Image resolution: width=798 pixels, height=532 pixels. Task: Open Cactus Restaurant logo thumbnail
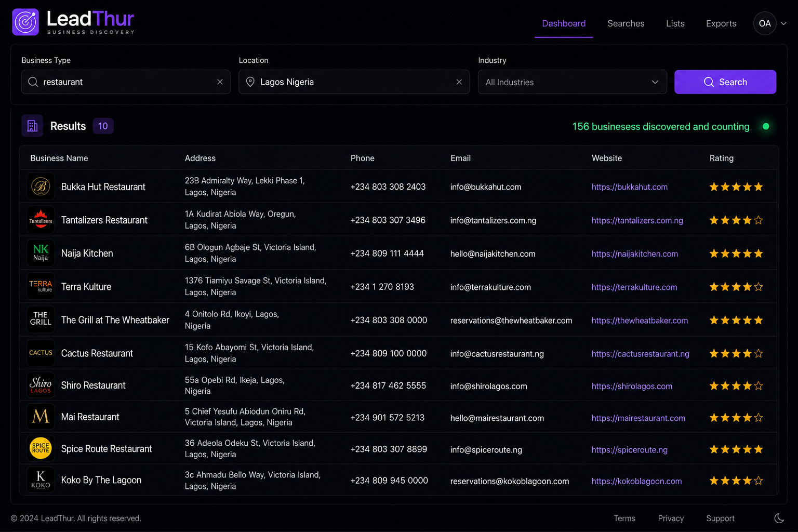[x=41, y=353]
